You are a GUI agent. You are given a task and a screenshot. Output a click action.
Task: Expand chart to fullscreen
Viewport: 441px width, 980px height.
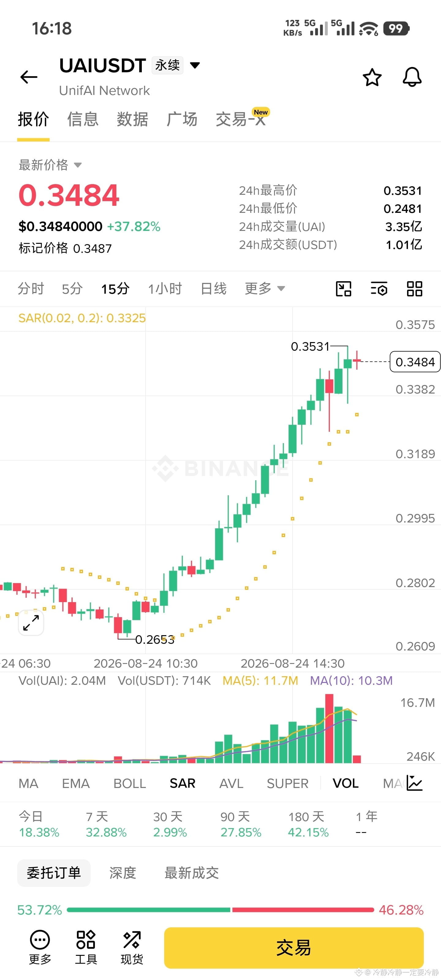coord(31,623)
